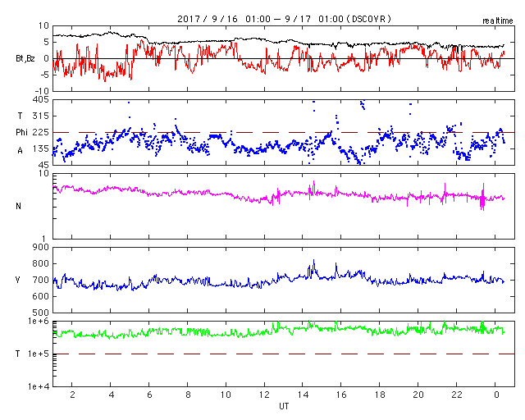Click the 'A' label below Phi
The width and height of the screenshot is (525, 420).
click(20, 151)
